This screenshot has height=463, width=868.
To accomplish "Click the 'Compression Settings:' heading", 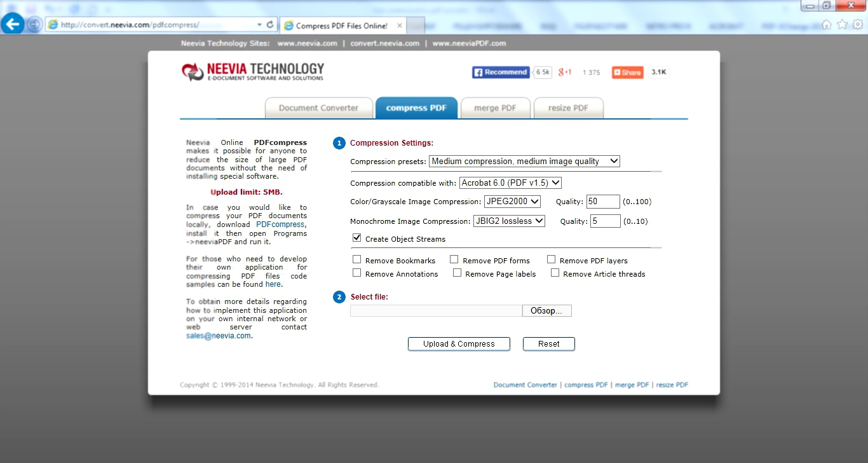I will [x=391, y=143].
